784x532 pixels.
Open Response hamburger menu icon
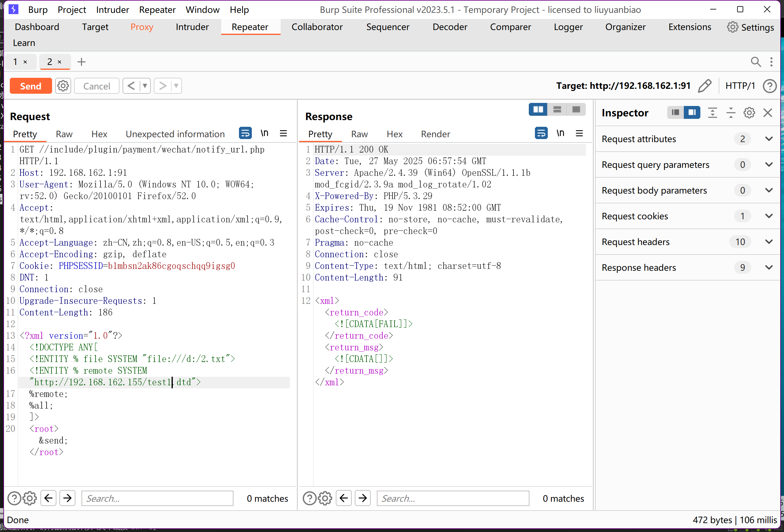[579, 133]
